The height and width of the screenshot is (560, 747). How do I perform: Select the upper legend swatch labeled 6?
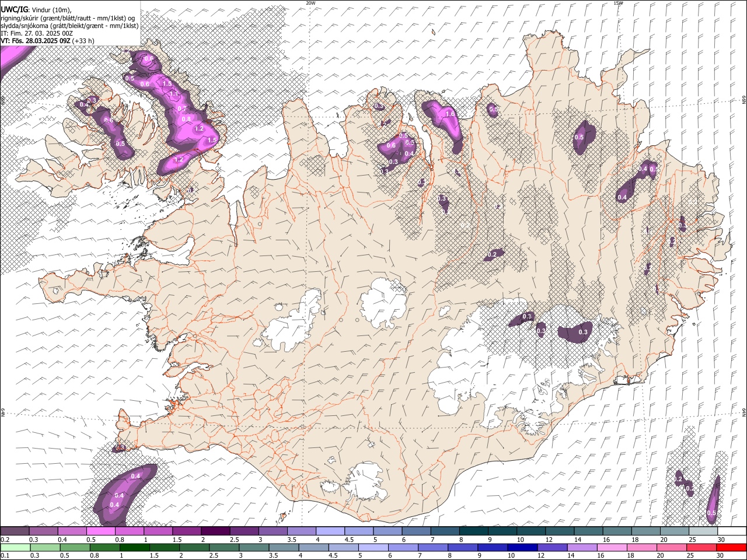(x=416, y=531)
